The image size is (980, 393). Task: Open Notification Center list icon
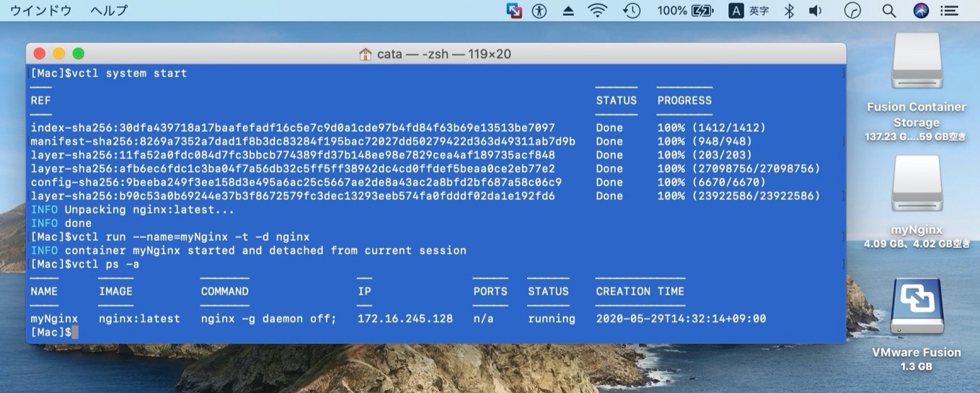(950, 11)
